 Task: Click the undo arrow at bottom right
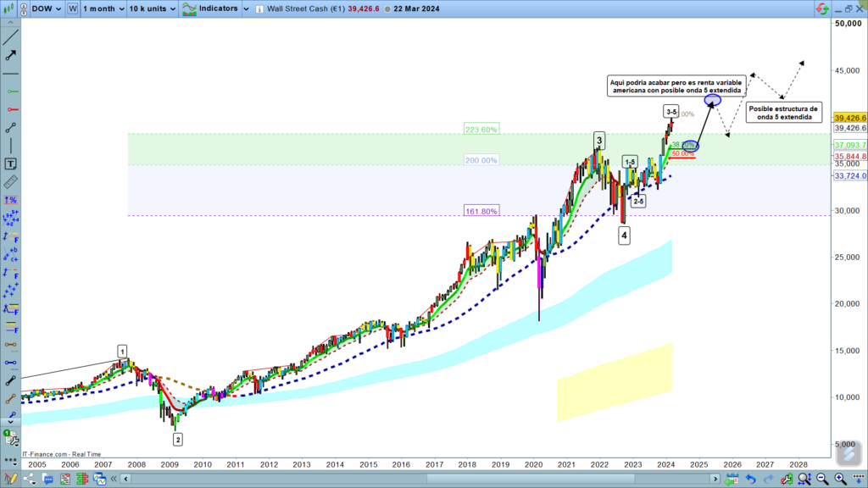750,480
